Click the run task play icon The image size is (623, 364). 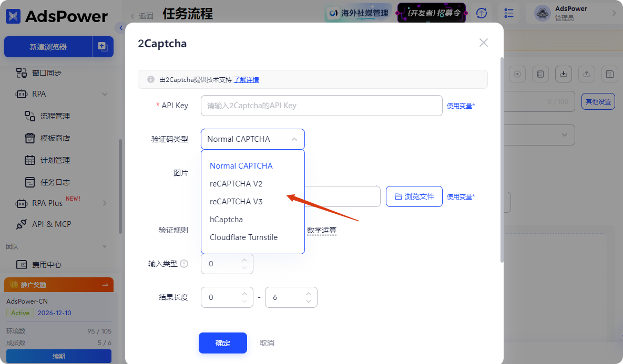point(517,74)
